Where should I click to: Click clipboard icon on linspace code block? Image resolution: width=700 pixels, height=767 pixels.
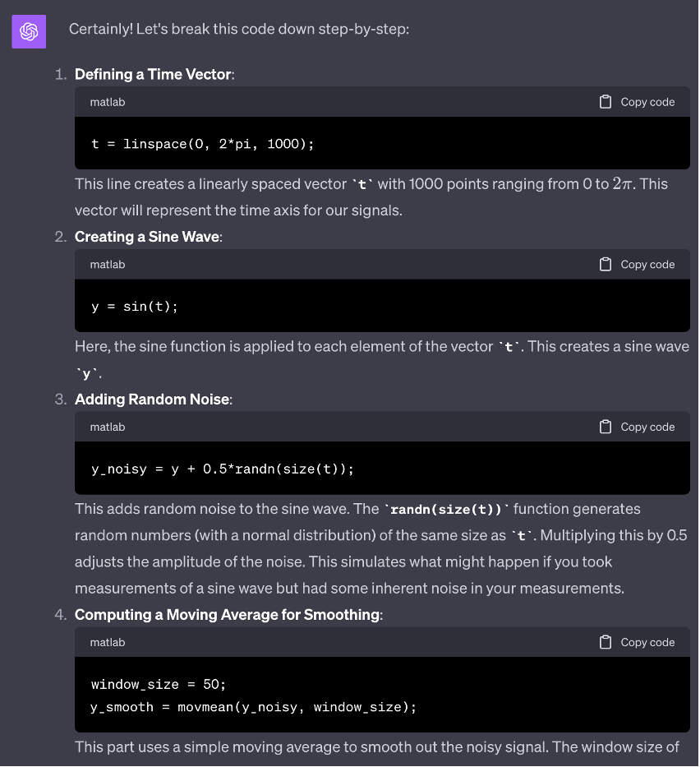(606, 102)
